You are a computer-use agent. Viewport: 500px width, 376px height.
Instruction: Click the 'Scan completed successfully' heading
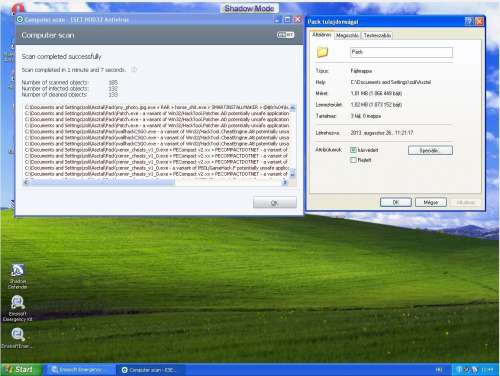[61, 56]
